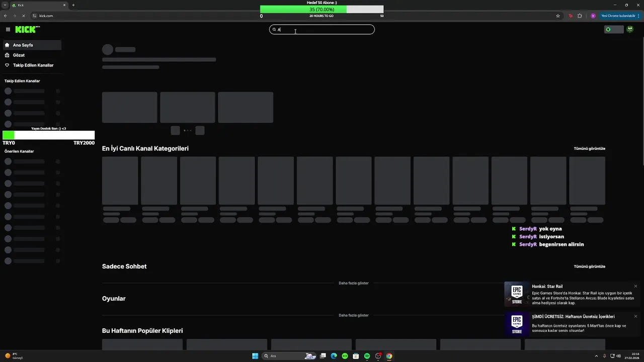This screenshot has width=644, height=362.
Task: Open the Honkai: Star Rail Epic notification
Action: coord(573,294)
